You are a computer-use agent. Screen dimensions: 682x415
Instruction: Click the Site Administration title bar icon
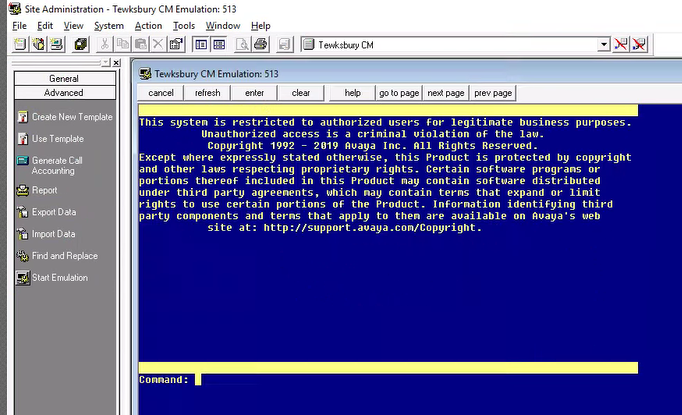point(15,9)
